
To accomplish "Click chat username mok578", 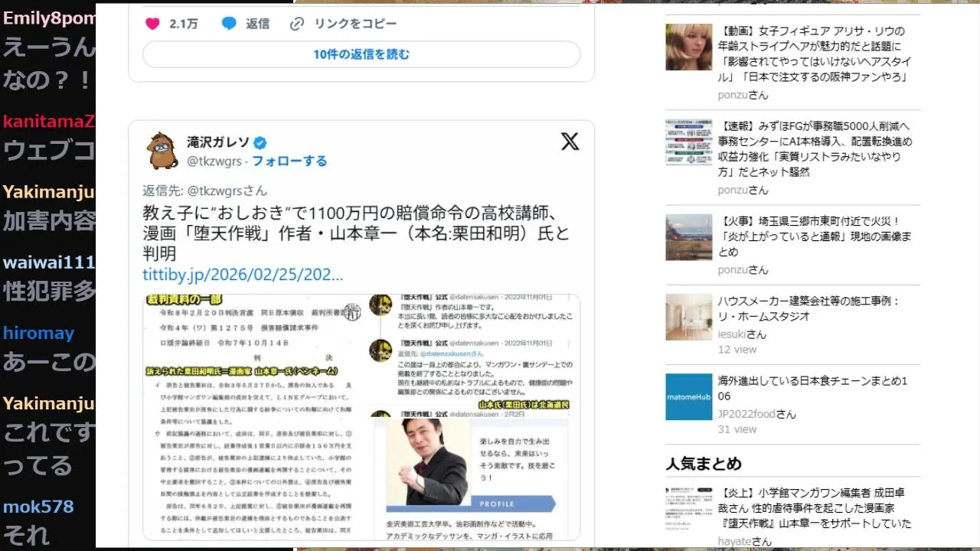I will (38, 507).
